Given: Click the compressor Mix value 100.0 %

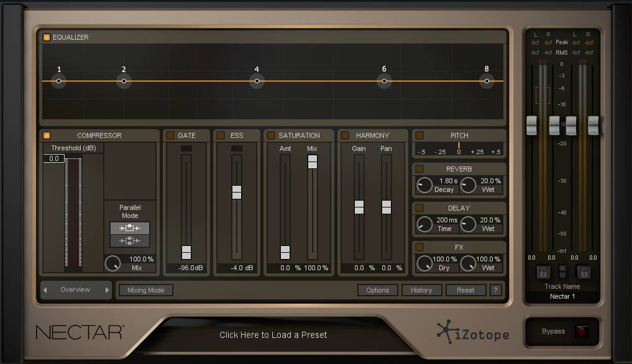Looking at the screenshot, I should point(142,259).
